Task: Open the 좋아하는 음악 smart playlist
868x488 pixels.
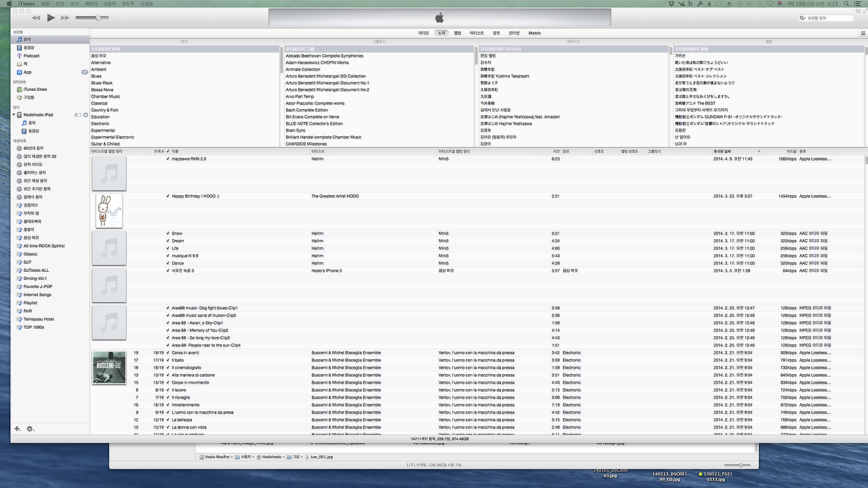Action: click(35, 172)
